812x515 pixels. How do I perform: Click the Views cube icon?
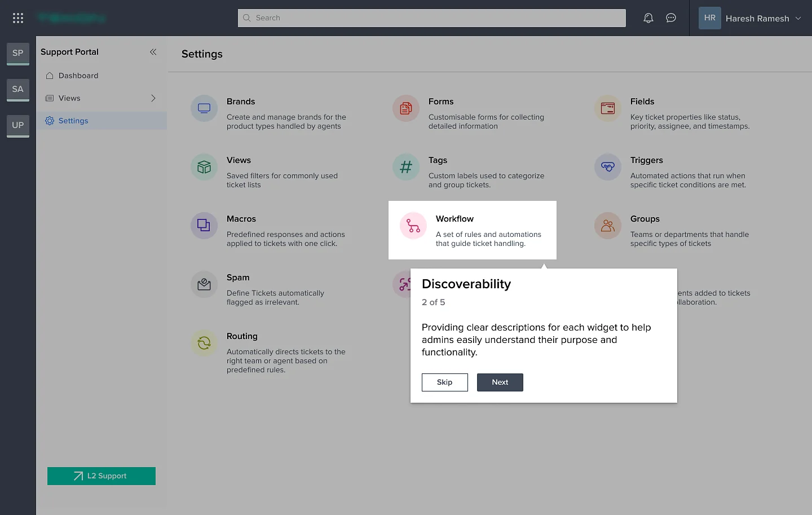(x=204, y=167)
